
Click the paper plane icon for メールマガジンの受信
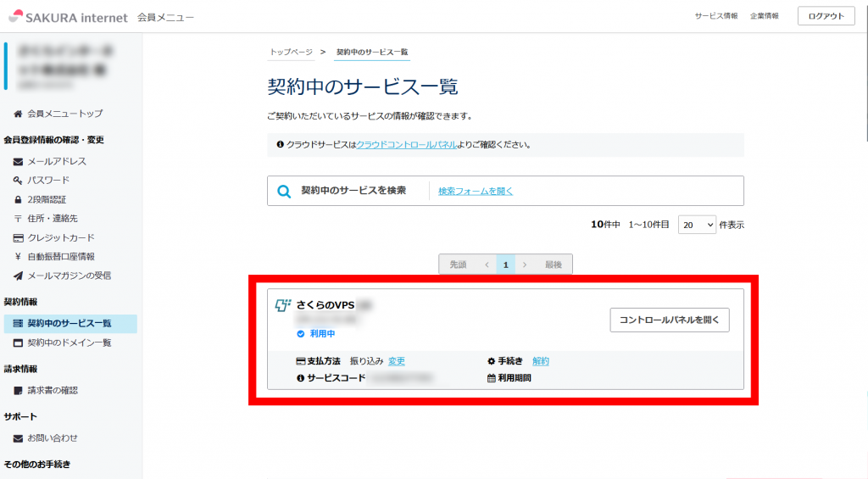pos(18,276)
